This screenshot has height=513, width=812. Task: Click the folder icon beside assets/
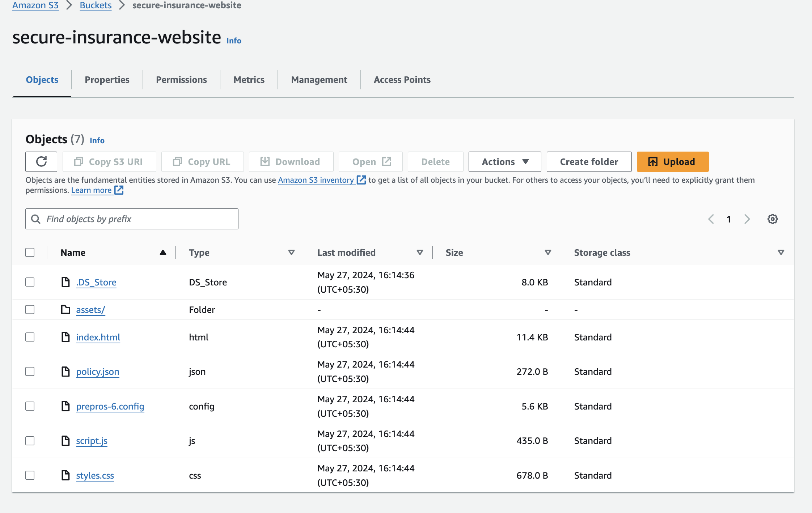[65, 310]
